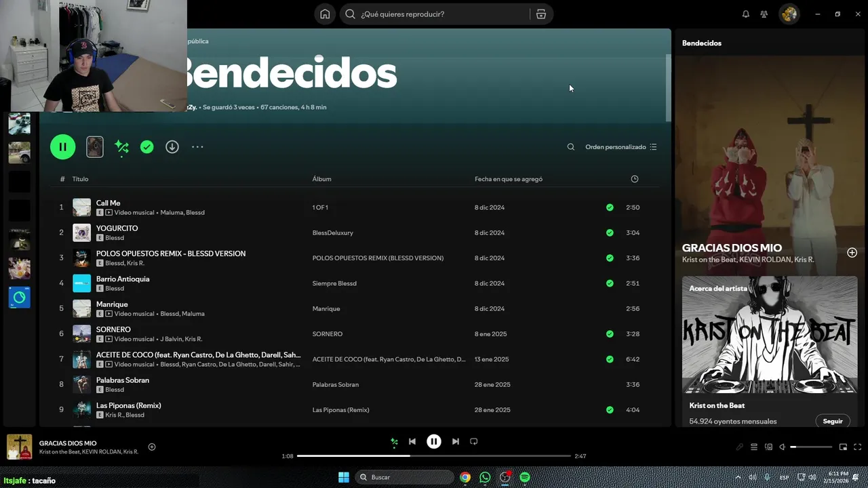Image resolution: width=868 pixels, height=488 pixels.
Task: Open the J Balvin artist link under SORNERO
Action: coord(172,339)
